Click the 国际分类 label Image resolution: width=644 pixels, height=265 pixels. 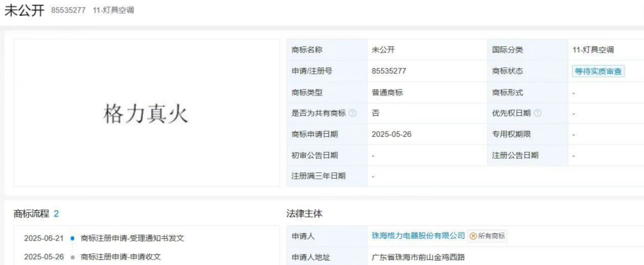(508, 50)
